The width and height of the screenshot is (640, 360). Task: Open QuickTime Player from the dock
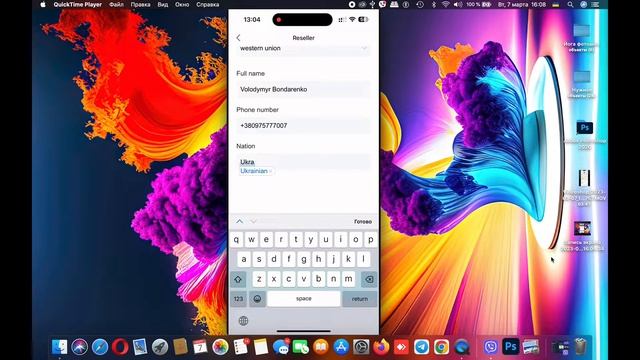coord(462,347)
